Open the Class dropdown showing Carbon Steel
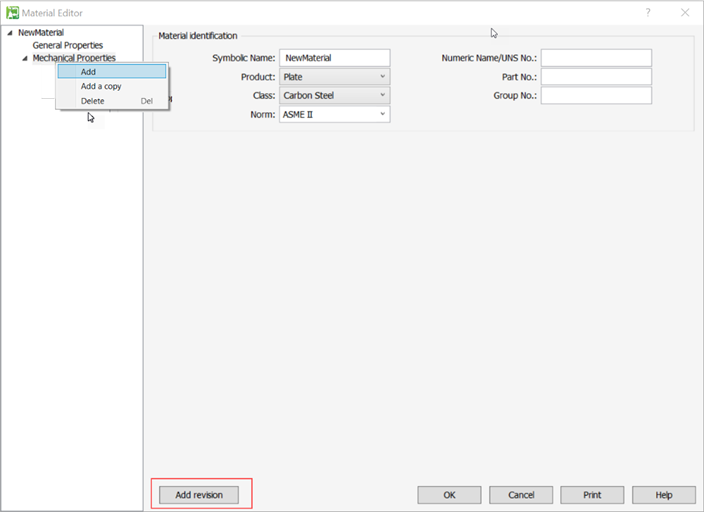The width and height of the screenshot is (704, 512). [334, 95]
